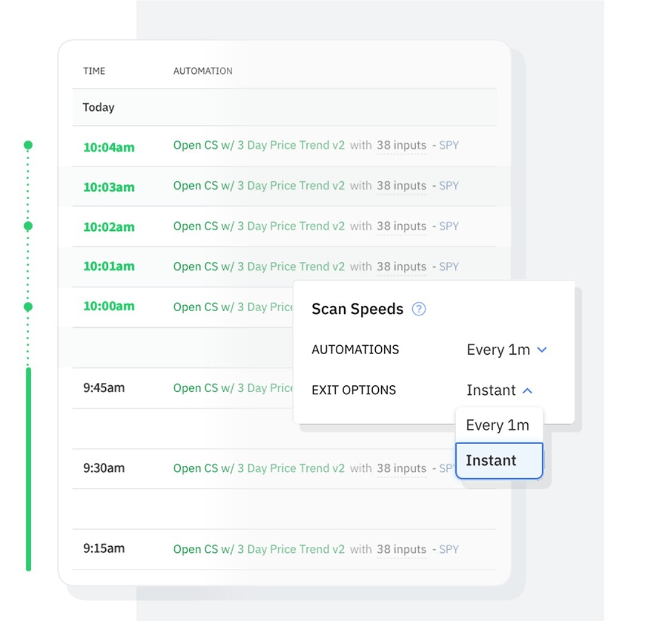Open the Scan Speeds help icon
The height and width of the screenshot is (621, 672).
[x=419, y=309]
